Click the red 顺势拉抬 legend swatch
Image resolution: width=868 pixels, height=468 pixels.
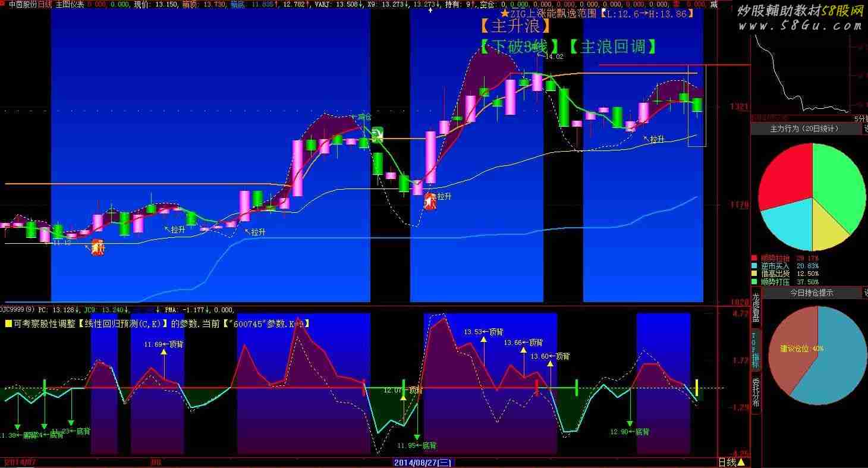pos(755,259)
